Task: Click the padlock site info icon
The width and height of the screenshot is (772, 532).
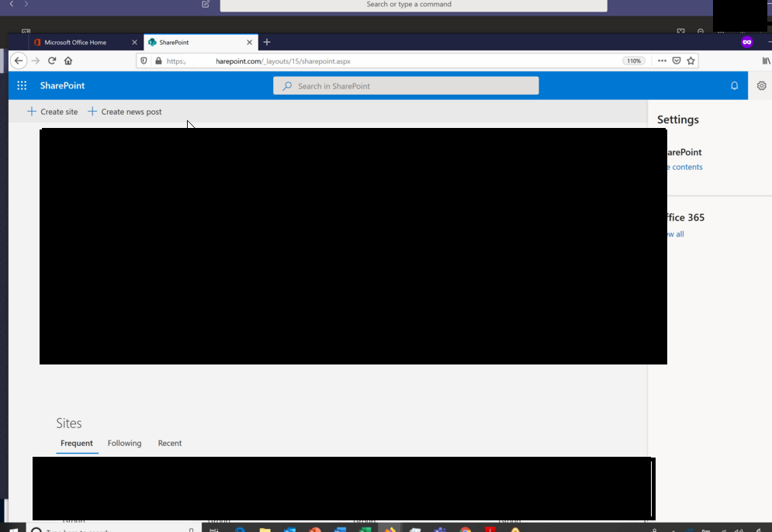Action: (158, 61)
